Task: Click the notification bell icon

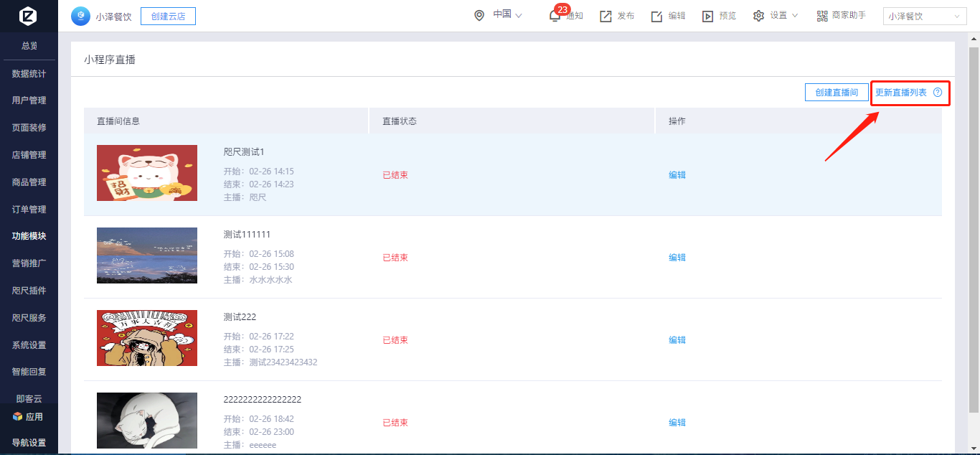Action: (555, 16)
